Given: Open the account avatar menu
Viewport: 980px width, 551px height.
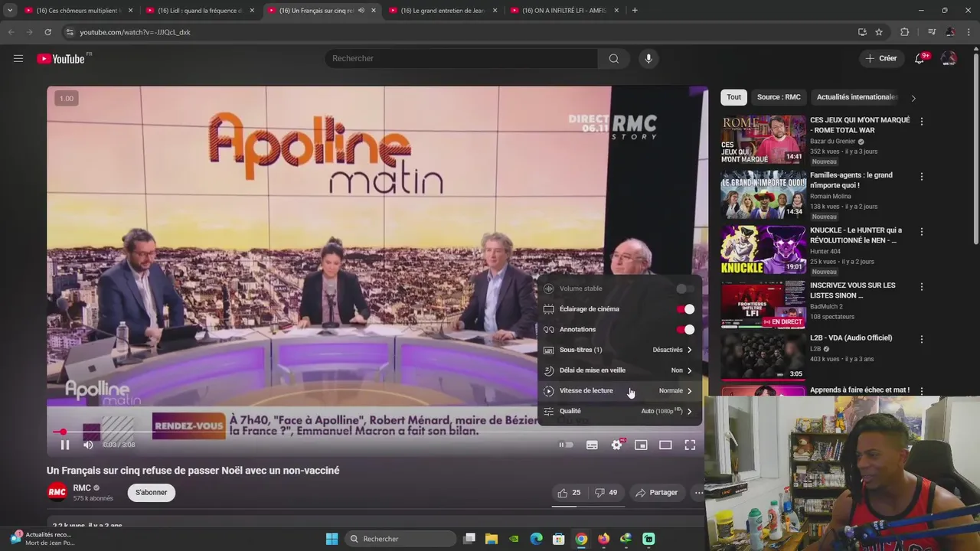Looking at the screenshot, I should [949, 58].
